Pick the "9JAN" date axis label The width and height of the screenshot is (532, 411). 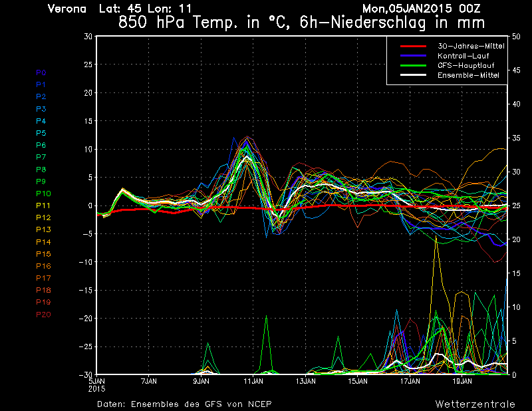point(201,381)
